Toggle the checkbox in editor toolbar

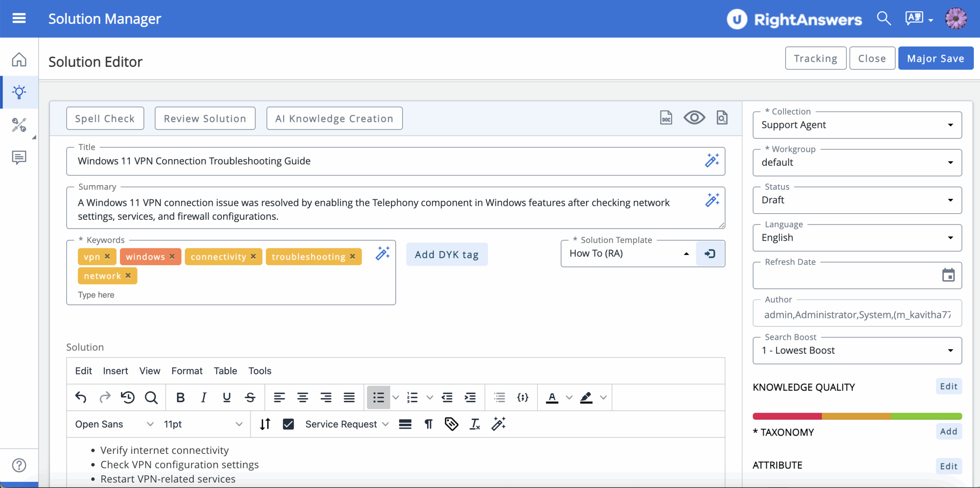coord(288,424)
